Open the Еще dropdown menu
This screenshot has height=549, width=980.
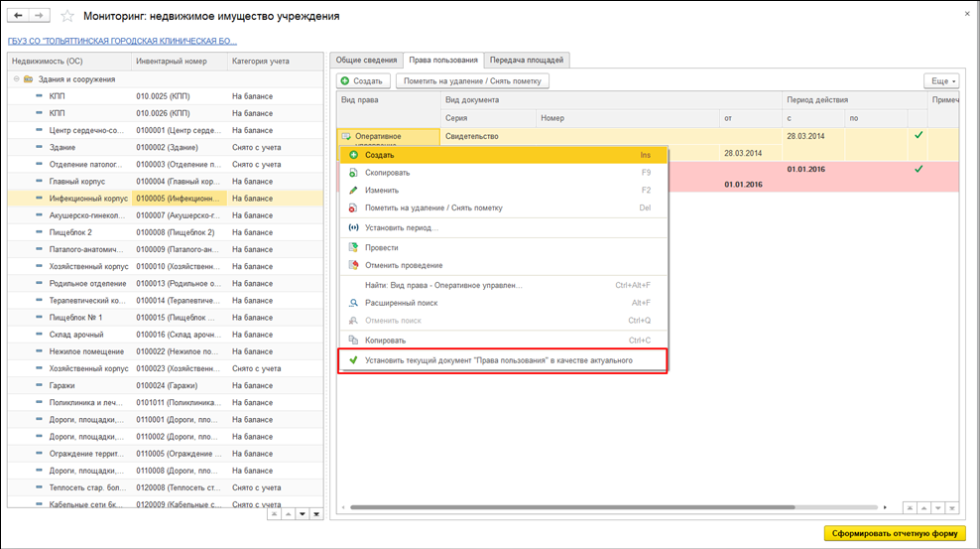click(939, 80)
